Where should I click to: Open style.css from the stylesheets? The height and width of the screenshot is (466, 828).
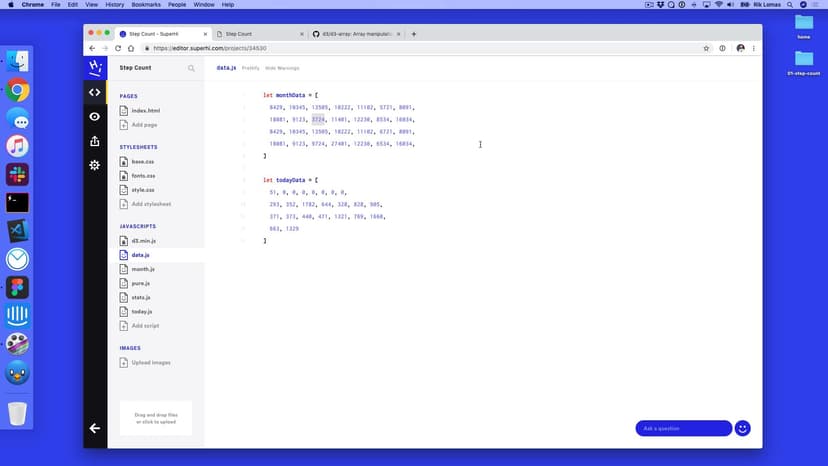[x=143, y=189]
